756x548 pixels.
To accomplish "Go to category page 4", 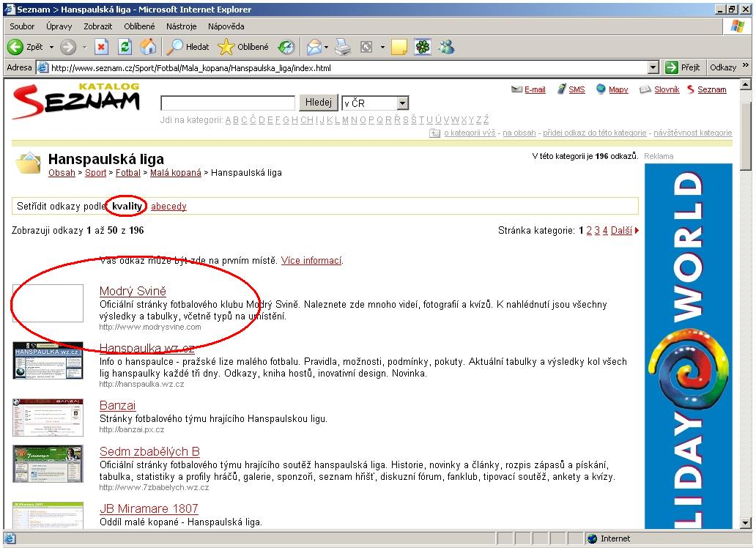I will tap(605, 231).
